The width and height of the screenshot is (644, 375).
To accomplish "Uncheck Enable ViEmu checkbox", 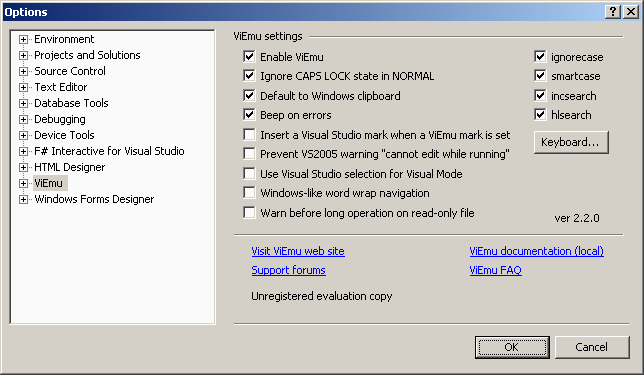I will pyautogui.click(x=249, y=56).
